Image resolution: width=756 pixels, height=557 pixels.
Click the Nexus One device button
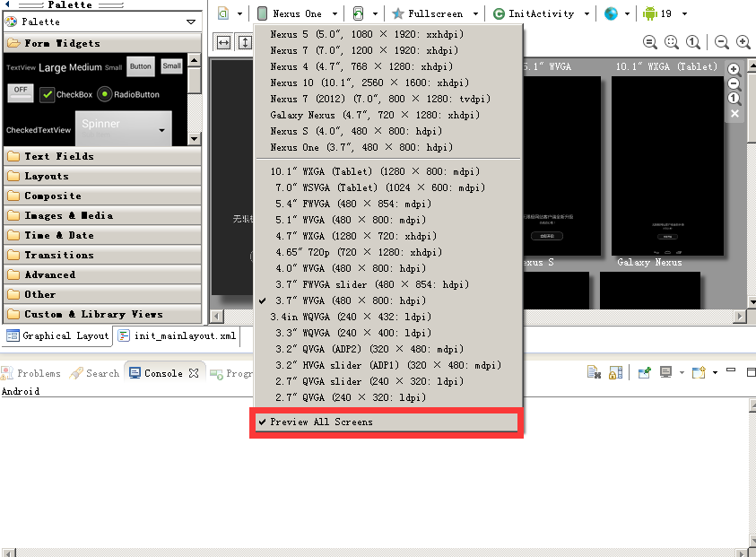tap(291, 13)
